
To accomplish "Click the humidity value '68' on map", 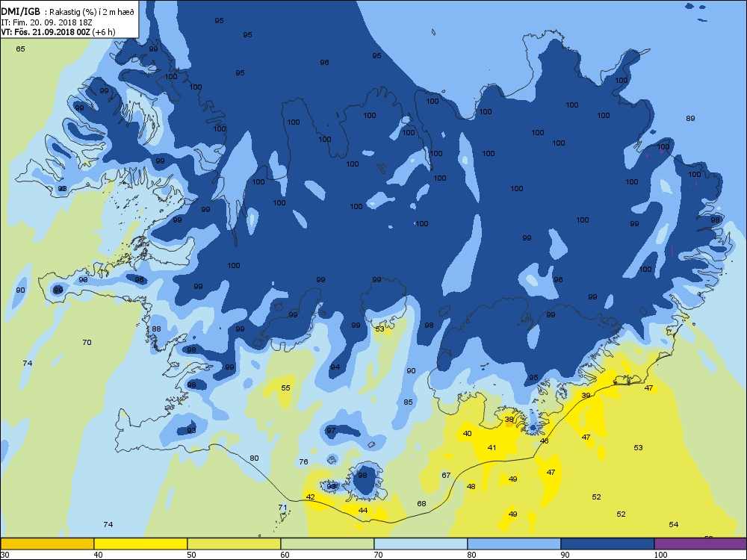I will coord(421,504).
